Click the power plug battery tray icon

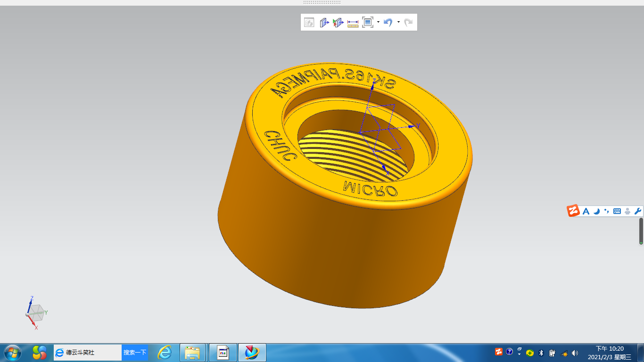[553, 353]
